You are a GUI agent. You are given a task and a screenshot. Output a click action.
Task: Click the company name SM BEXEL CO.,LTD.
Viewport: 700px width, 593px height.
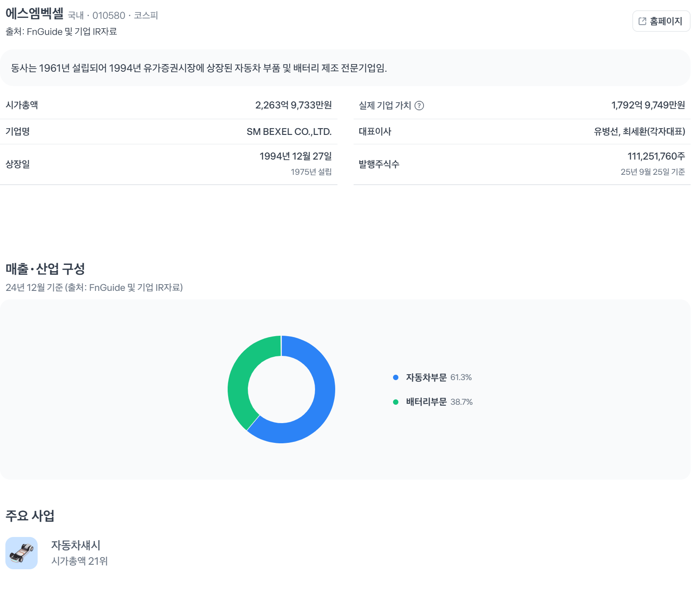[x=289, y=132]
